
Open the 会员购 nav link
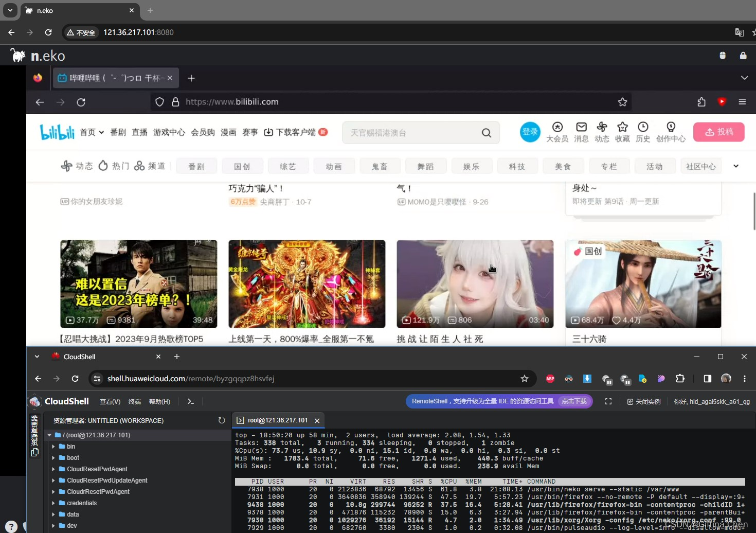[x=203, y=132]
